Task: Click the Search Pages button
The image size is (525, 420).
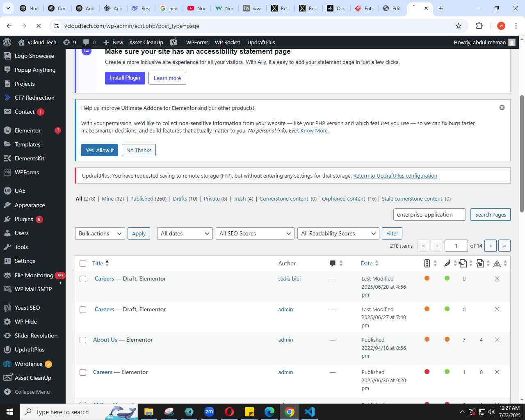Action: tap(491, 215)
